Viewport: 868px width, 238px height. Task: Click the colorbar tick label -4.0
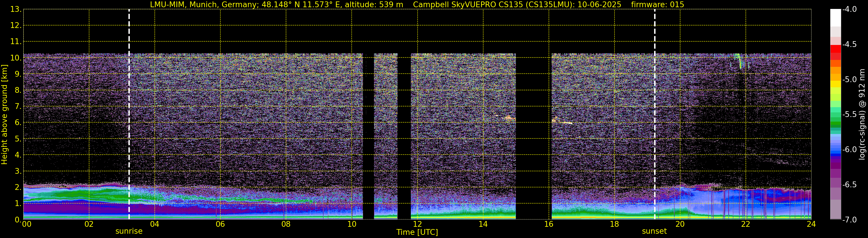point(849,10)
